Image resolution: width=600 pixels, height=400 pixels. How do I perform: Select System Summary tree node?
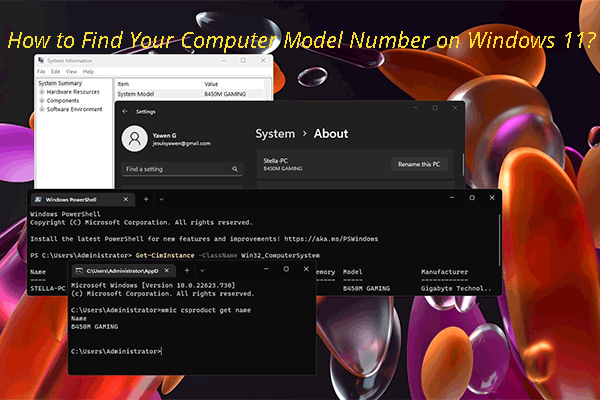(x=60, y=83)
